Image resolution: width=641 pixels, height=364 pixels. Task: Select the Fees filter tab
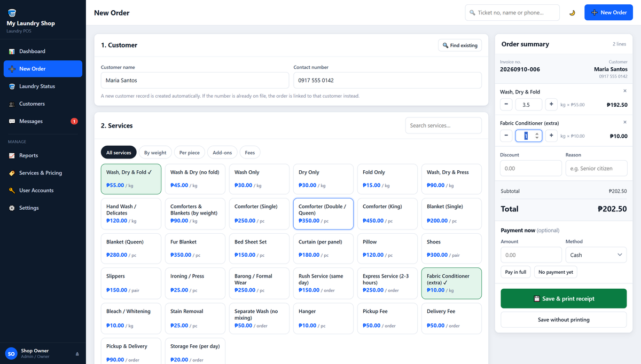250,153
